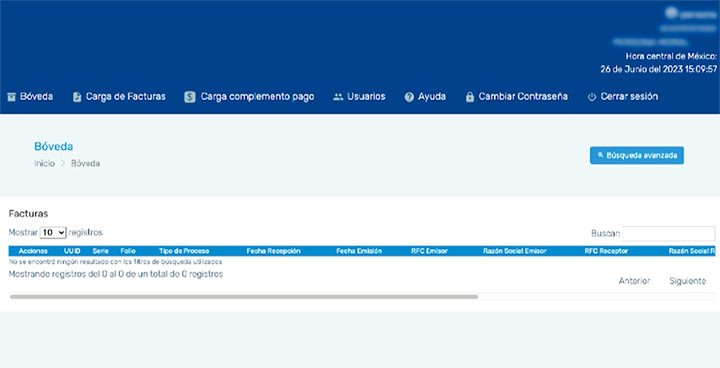
Task: Click the horizontal table scrollbar
Action: (x=244, y=297)
